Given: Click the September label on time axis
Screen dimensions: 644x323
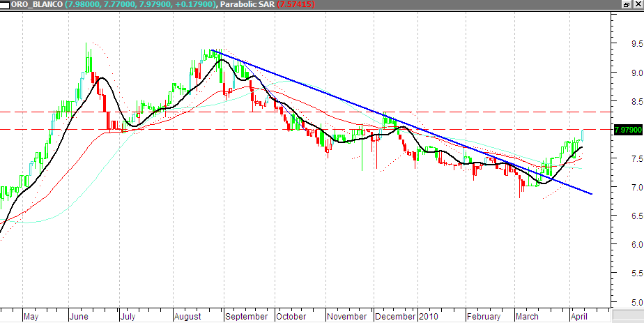Looking at the screenshot, I should coord(247,316).
